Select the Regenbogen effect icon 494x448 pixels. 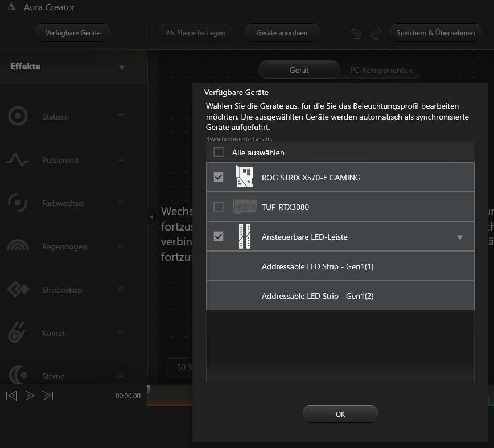point(18,245)
